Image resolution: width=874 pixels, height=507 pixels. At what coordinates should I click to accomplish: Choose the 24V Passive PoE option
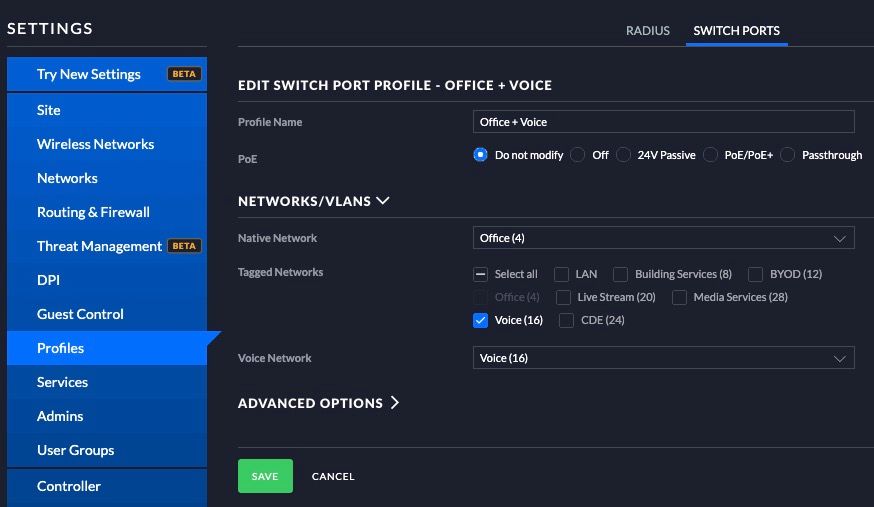click(x=623, y=154)
